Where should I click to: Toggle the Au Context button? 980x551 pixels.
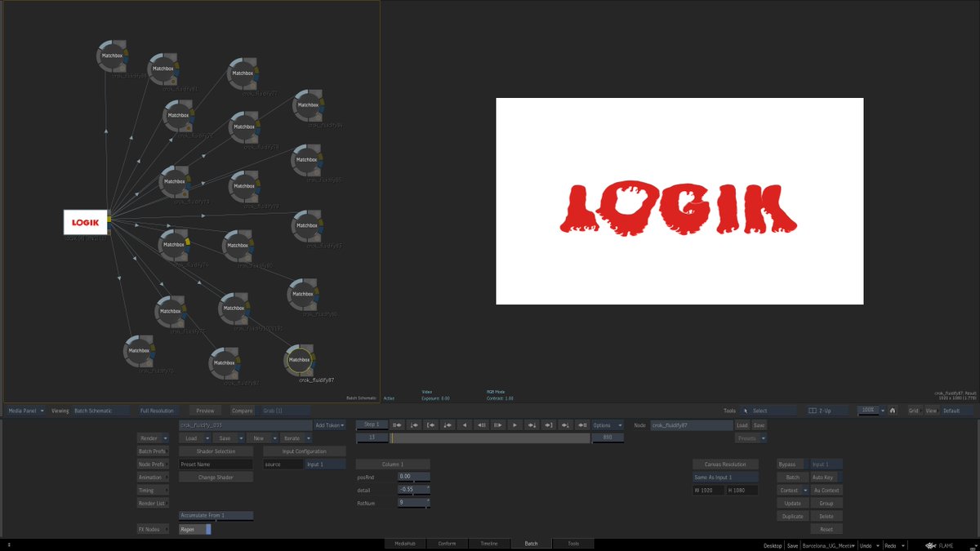(x=826, y=490)
